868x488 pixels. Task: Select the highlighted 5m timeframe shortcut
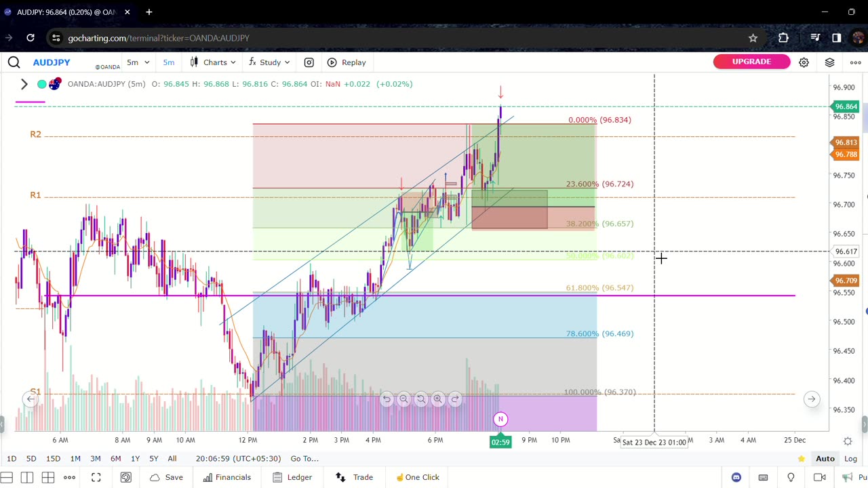point(169,62)
